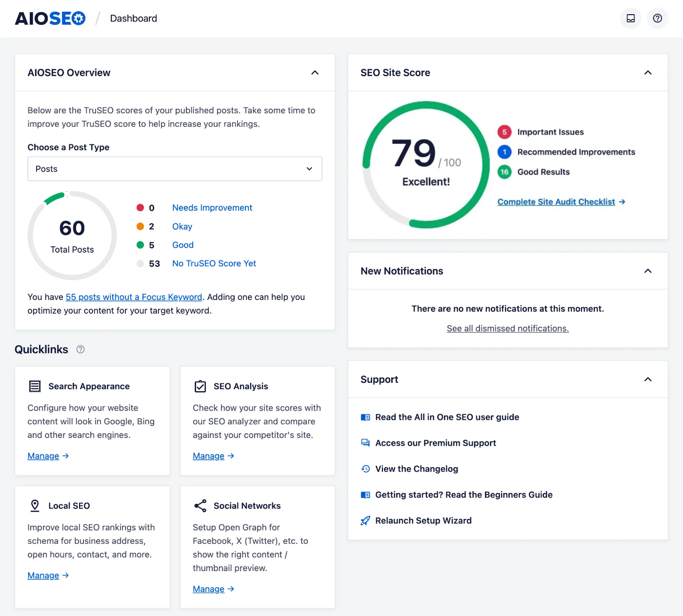
Task: Open the 55 posts without a Focus Keyword link
Action: point(134,297)
